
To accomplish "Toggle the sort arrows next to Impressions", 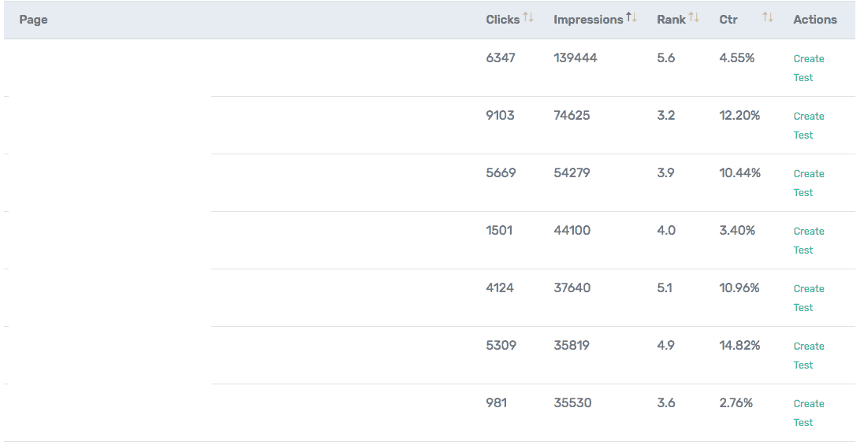I will (631, 17).
